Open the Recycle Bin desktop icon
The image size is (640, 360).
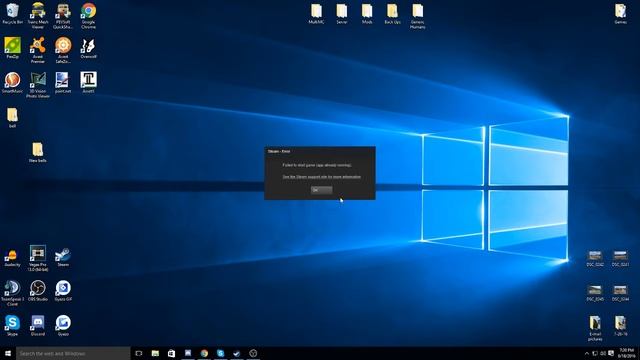click(13, 13)
